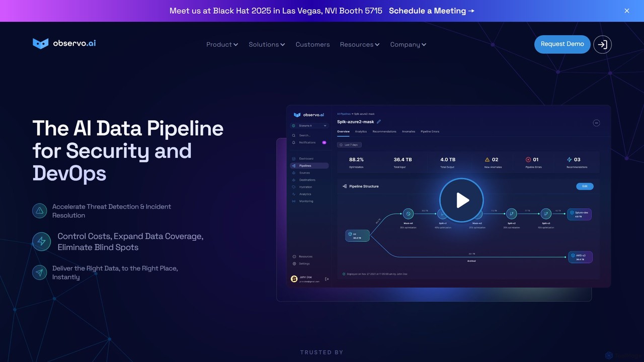Switch to the Recommendations tab in the preview
The width and height of the screenshot is (644, 362).
[x=384, y=132]
